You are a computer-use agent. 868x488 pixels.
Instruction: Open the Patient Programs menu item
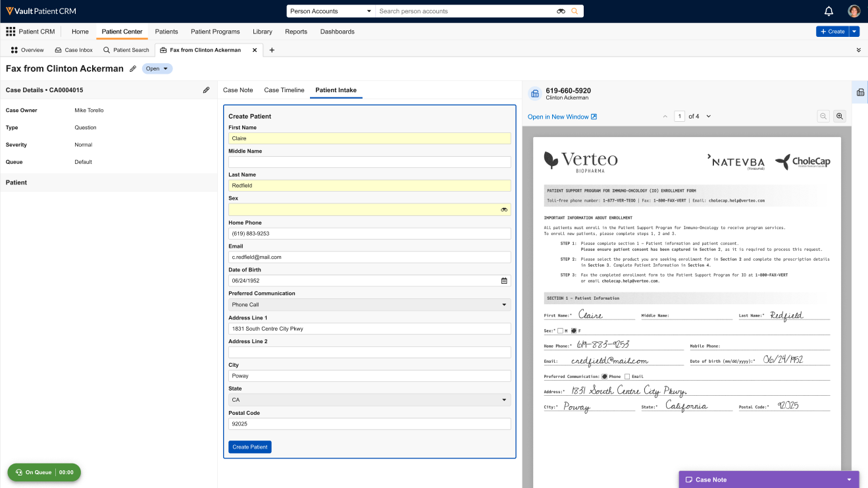tap(215, 32)
